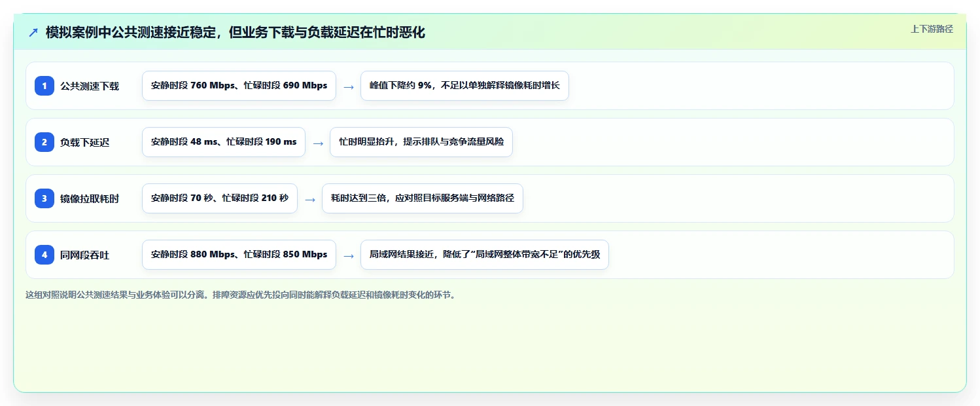980x406 pixels.
Task: Click the number 1 badge for 公共测速下载
Action: (x=44, y=86)
